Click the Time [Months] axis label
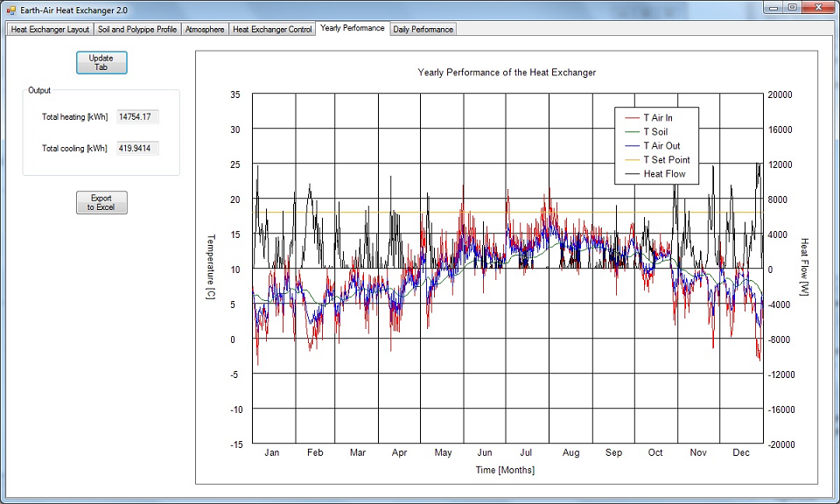Viewport: 840px width, 504px height. 505,470
